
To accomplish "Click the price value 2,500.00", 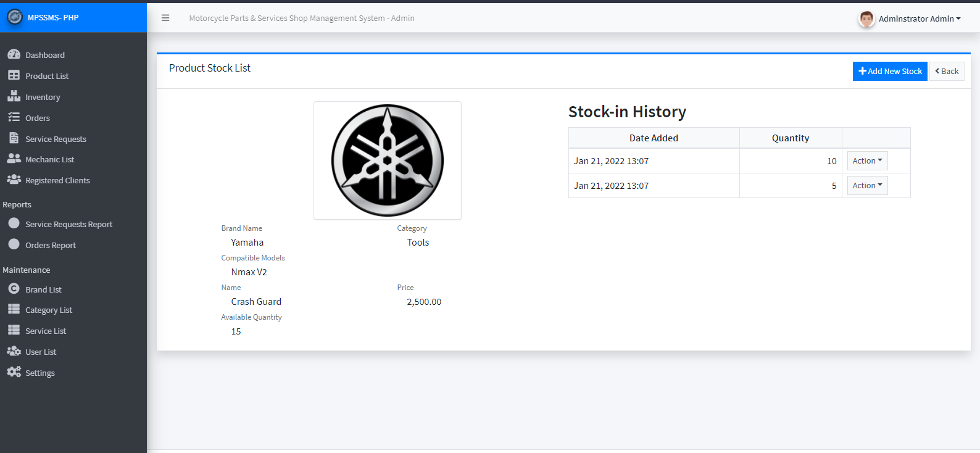I will [x=424, y=302].
